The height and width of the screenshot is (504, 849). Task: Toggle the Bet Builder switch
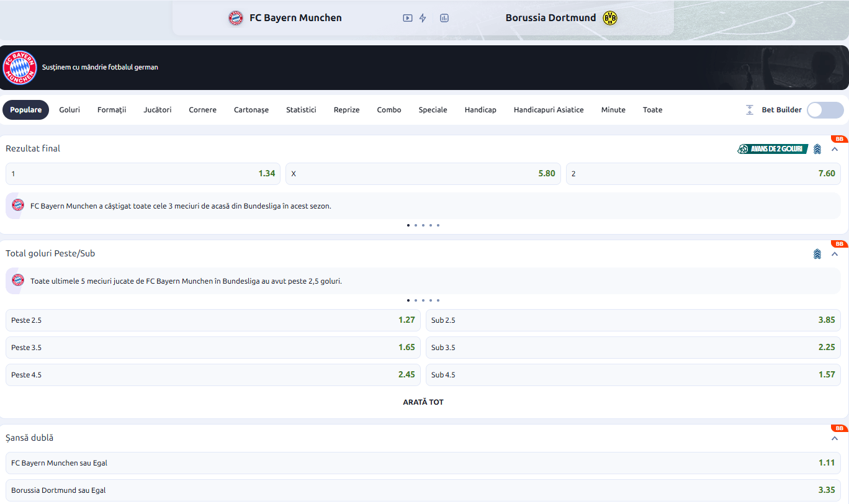coord(825,110)
